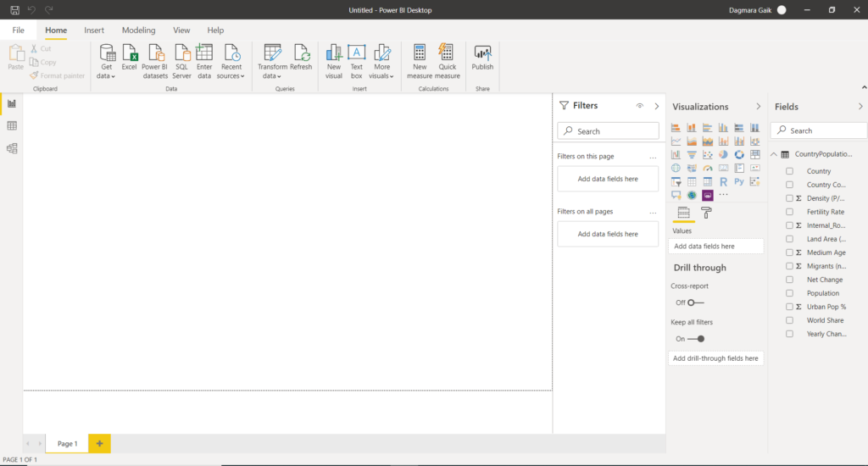Switch to the Insert ribbon tab
The width and height of the screenshot is (868, 466).
94,30
